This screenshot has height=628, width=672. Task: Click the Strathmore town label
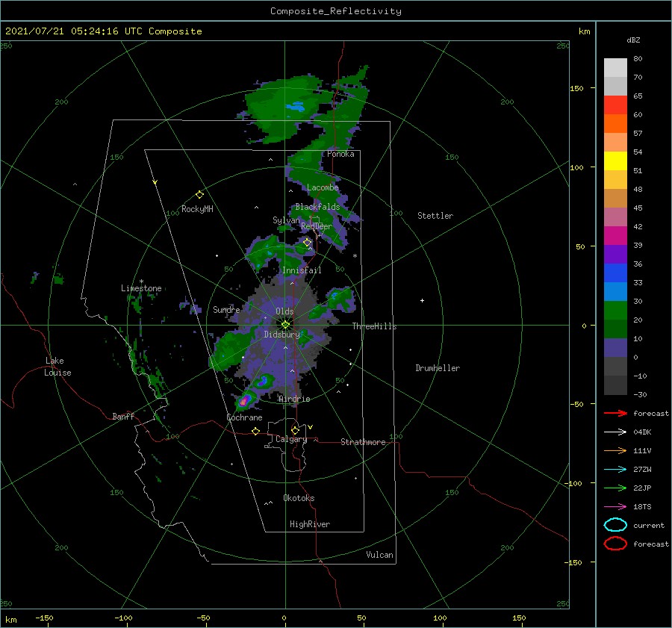[363, 442]
